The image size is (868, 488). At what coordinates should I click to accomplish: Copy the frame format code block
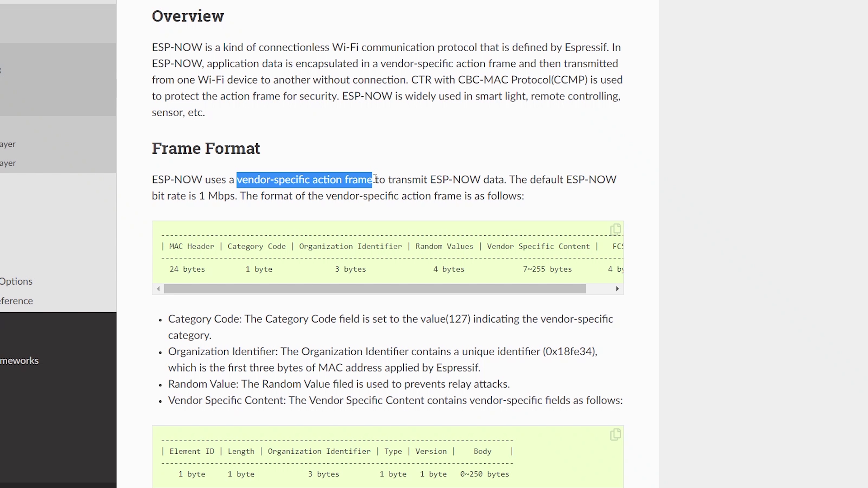pos(615,230)
